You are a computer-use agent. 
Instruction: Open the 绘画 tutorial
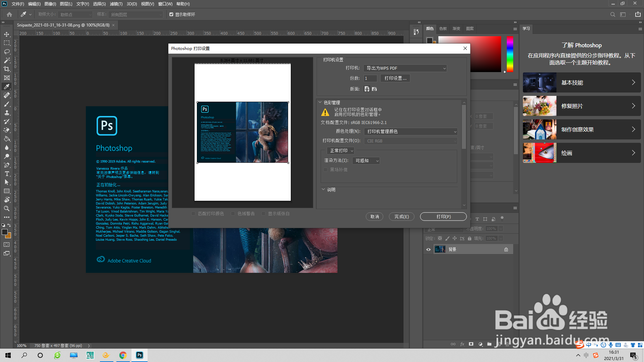click(x=582, y=153)
